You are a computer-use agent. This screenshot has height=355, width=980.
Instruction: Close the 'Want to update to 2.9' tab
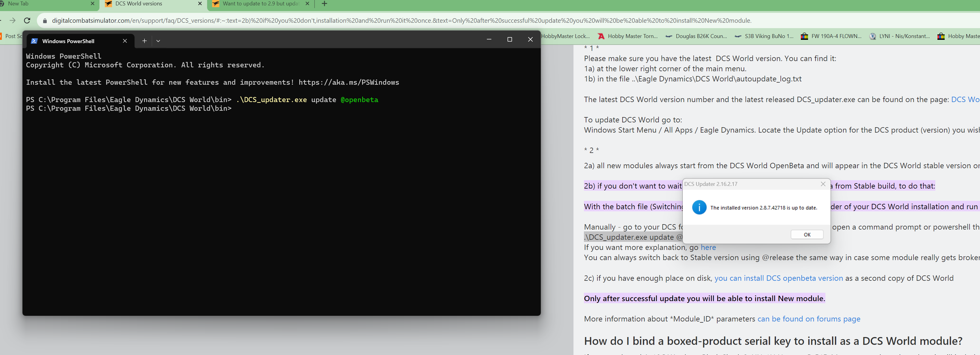307,3
